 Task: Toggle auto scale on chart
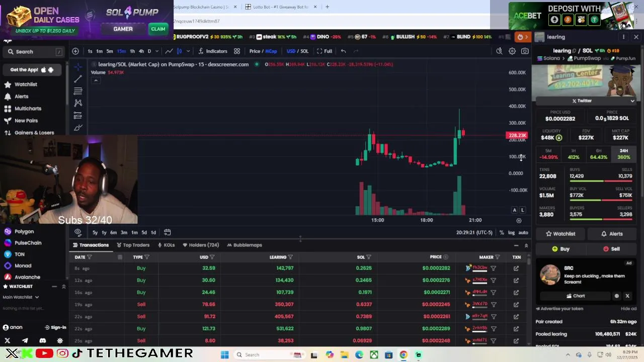click(x=523, y=233)
